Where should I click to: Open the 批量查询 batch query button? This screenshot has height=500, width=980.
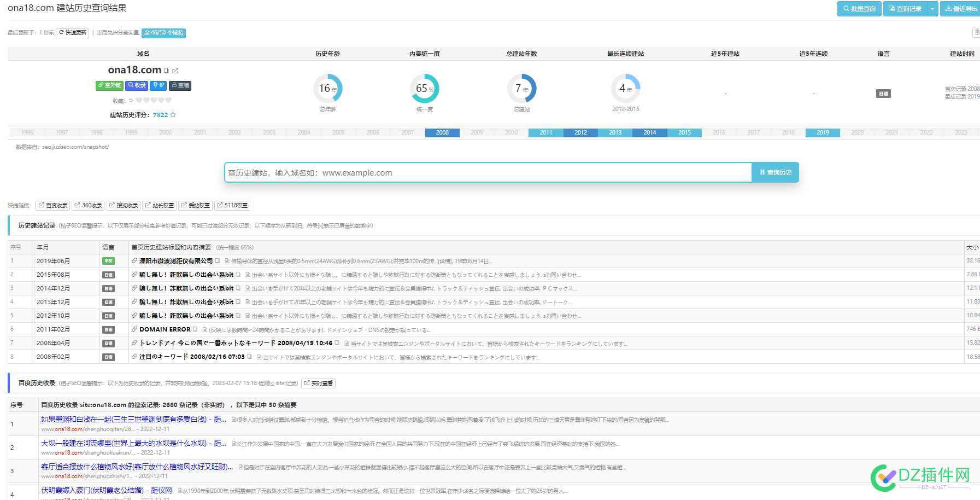tap(859, 9)
